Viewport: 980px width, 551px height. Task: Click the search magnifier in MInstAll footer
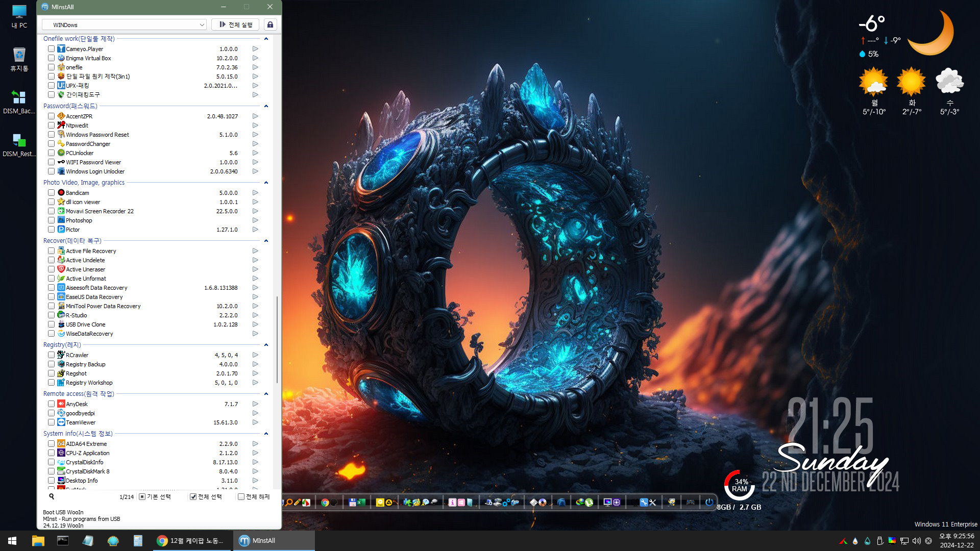pyautogui.click(x=52, y=496)
